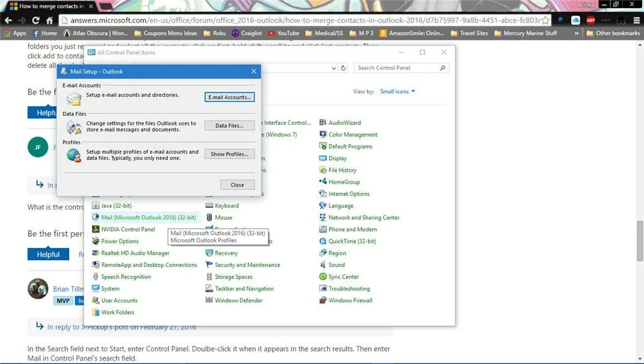Open the Apps bookmark shortcut
The height and width of the screenshot is (364, 644).
(15, 33)
